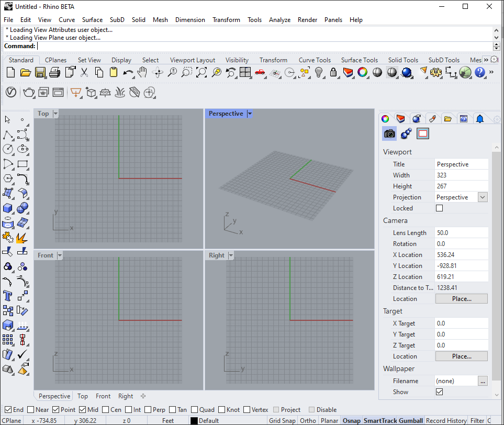
Task: Enable the Int osnap checkbox
Action: point(129,410)
